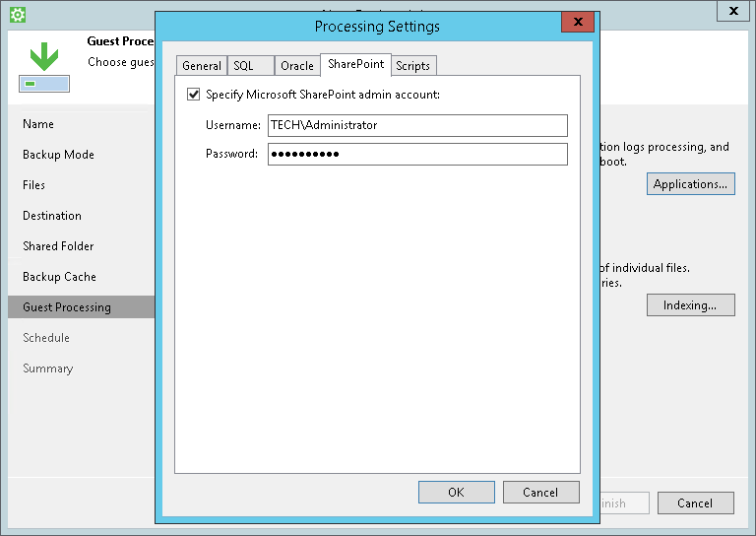Select the Backup Cache step
756x536 pixels.
coord(59,277)
